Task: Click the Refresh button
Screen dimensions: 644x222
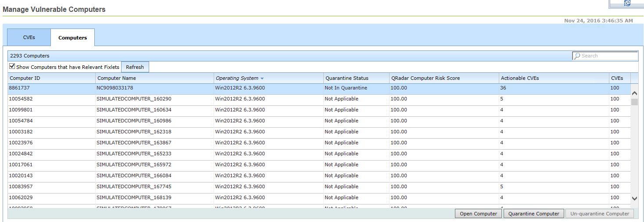Action: (135, 67)
